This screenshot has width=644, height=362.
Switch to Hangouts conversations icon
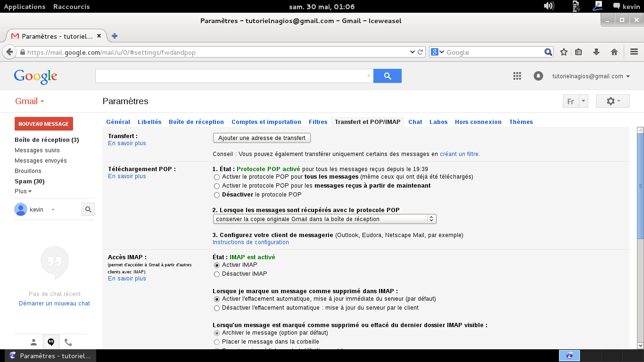51,342
